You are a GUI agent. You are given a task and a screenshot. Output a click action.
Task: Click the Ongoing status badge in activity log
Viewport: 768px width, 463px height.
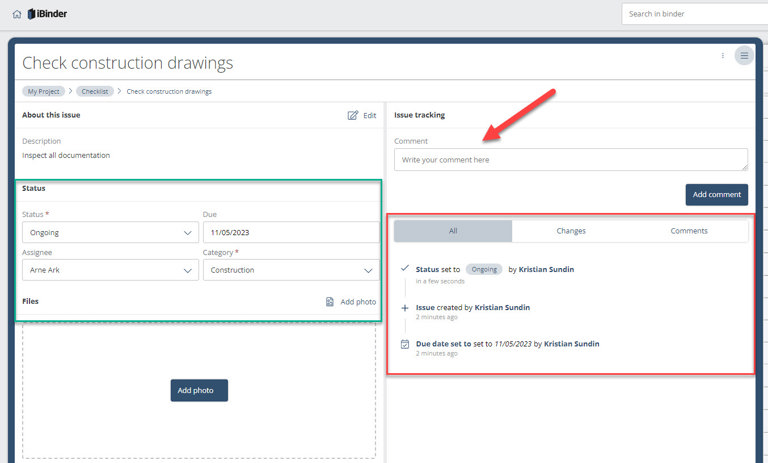(x=484, y=269)
